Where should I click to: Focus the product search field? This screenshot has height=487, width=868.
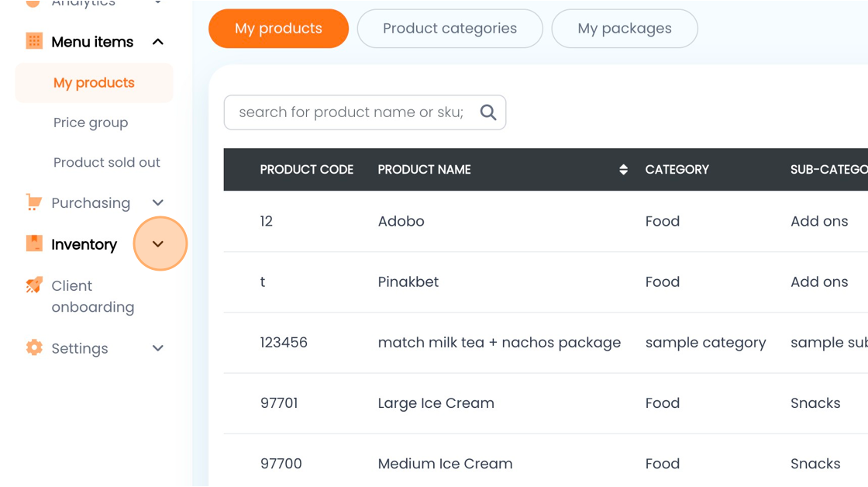click(365, 112)
